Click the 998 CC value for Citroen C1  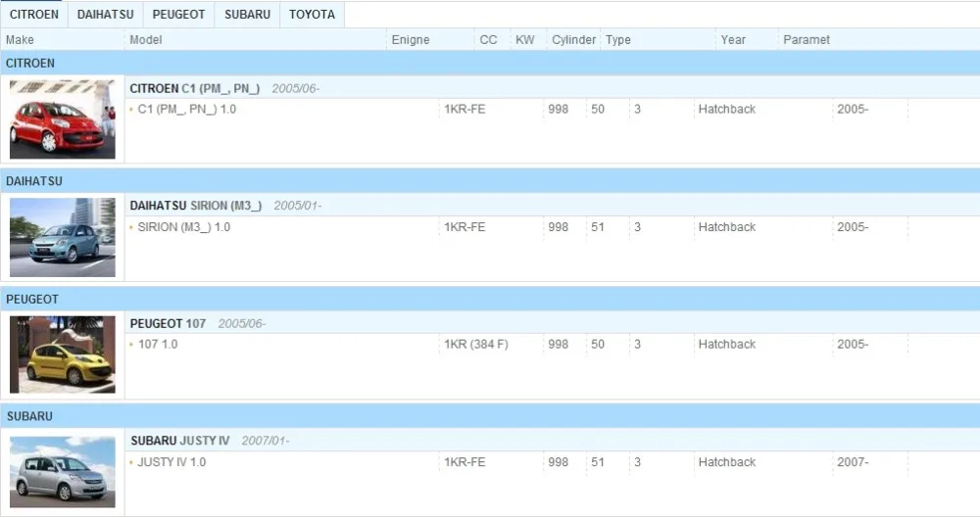point(559,110)
